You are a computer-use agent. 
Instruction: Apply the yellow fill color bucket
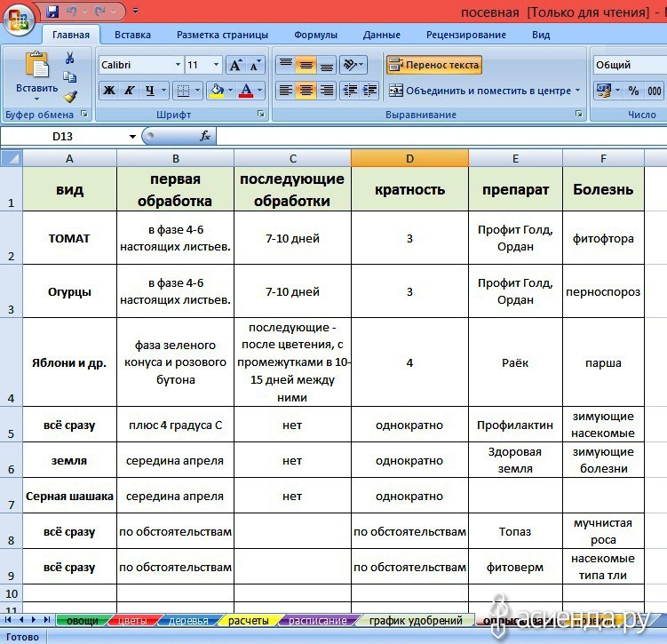click(x=216, y=91)
